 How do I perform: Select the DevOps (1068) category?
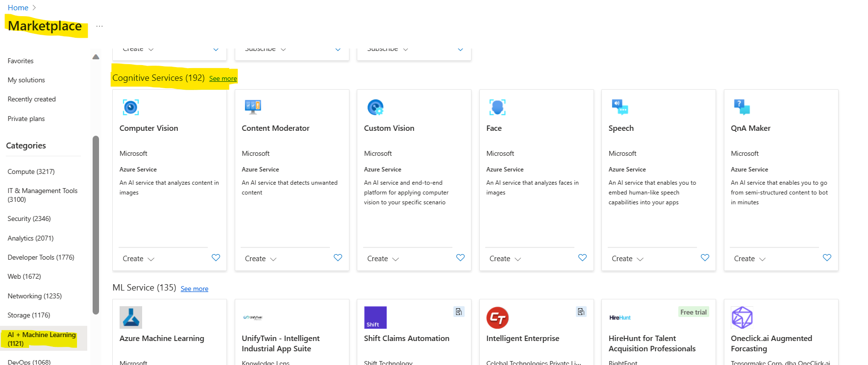(29, 362)
